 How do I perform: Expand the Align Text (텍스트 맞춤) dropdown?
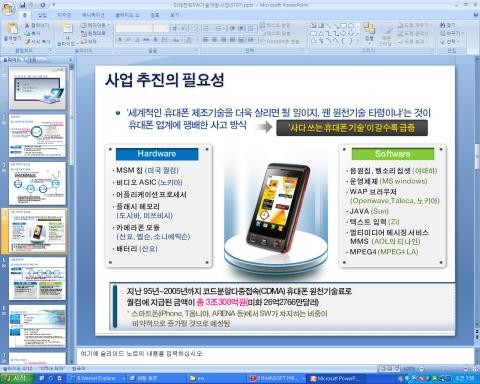point(276,33)
